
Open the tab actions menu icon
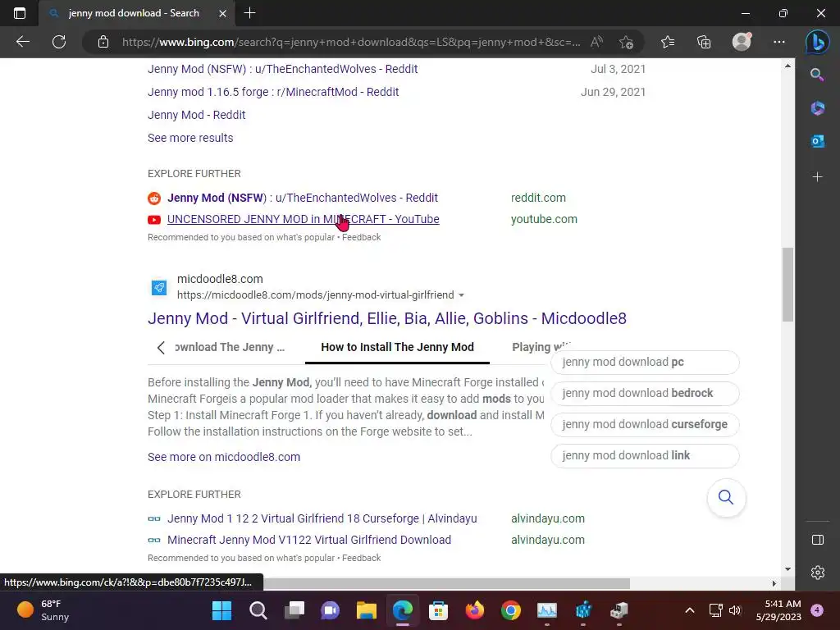pyautogui.click(x=20, y=13)
